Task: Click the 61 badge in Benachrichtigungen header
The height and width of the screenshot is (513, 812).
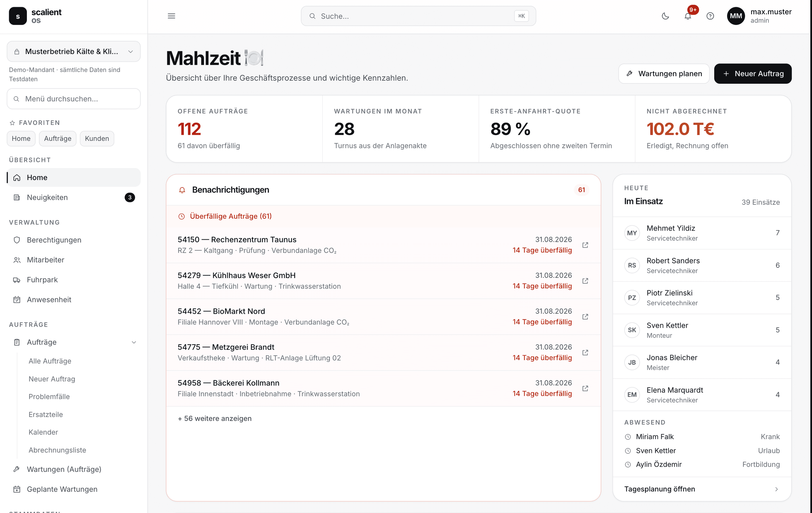Action: (x=581, y=190)
